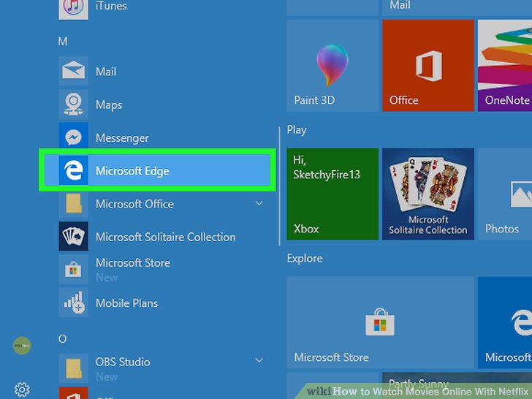This screenshot has height=399, width=532.
Task: Click the Microsoft Store bag icon in list
Action: [73, 270]
